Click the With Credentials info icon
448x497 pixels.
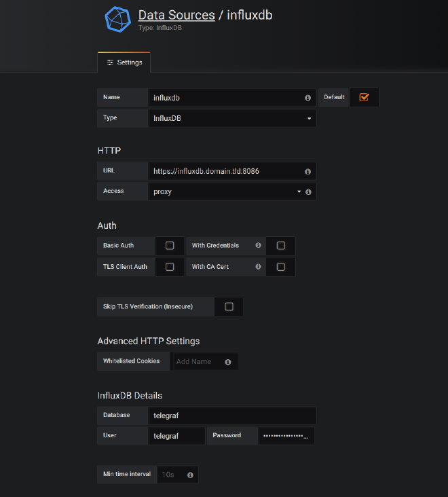pos(258,246)
